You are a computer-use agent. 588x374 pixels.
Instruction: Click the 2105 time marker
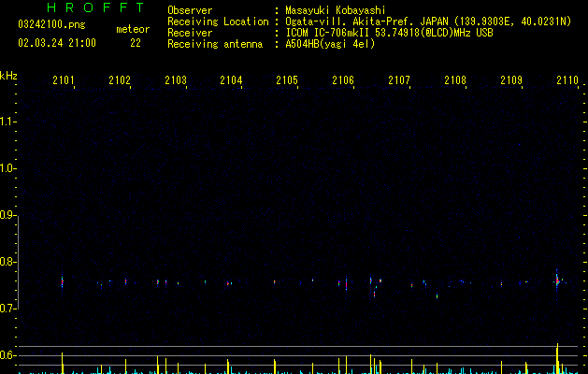click(x=287, y=80)
